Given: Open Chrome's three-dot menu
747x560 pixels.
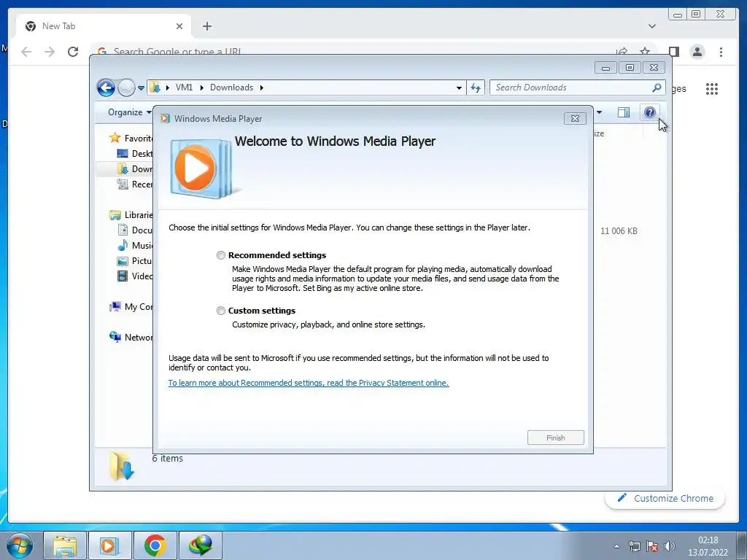Looking at the screenshot, I should pyautogui.click(x=721, y=52).
